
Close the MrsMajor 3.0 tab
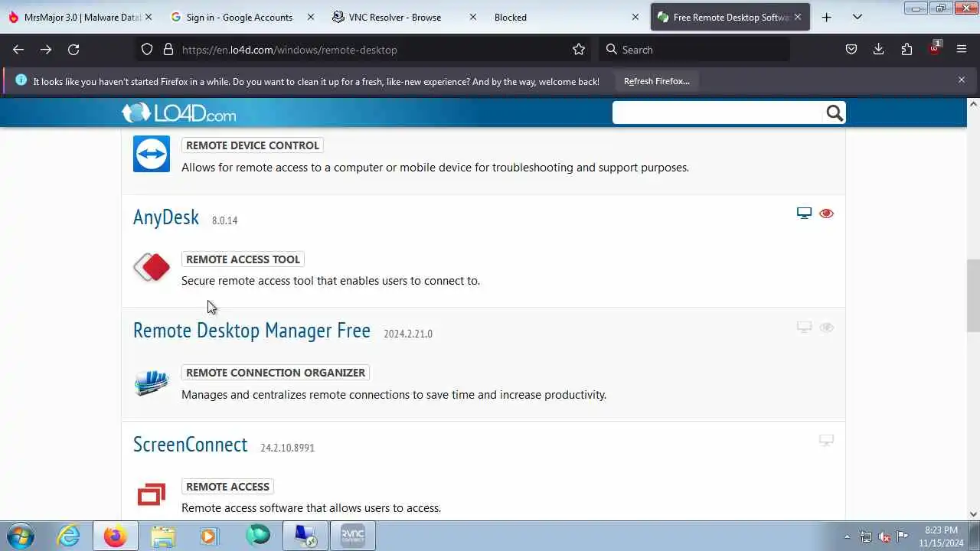[149, 17]
